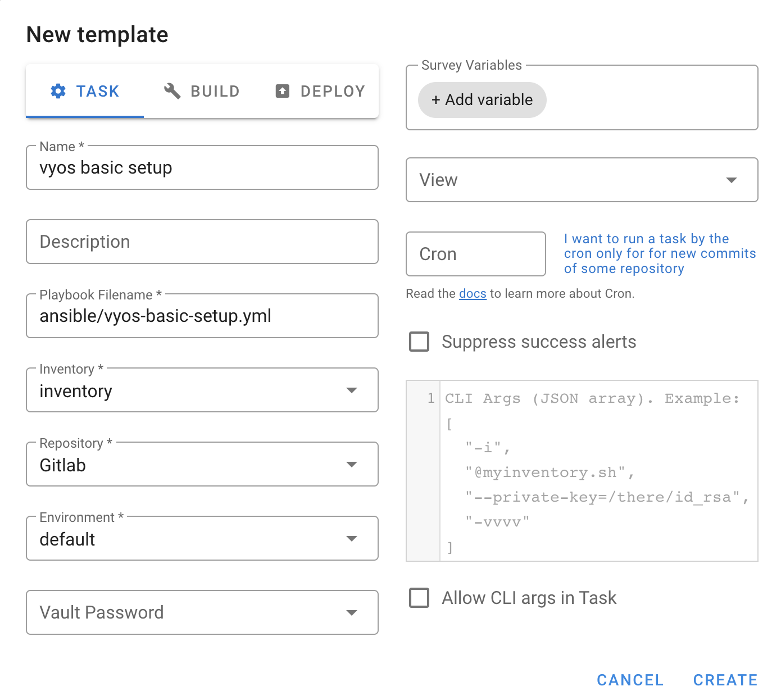The image size is (781, 700).
Task: Open the Environment default dropdown
Action: (352, 539)
